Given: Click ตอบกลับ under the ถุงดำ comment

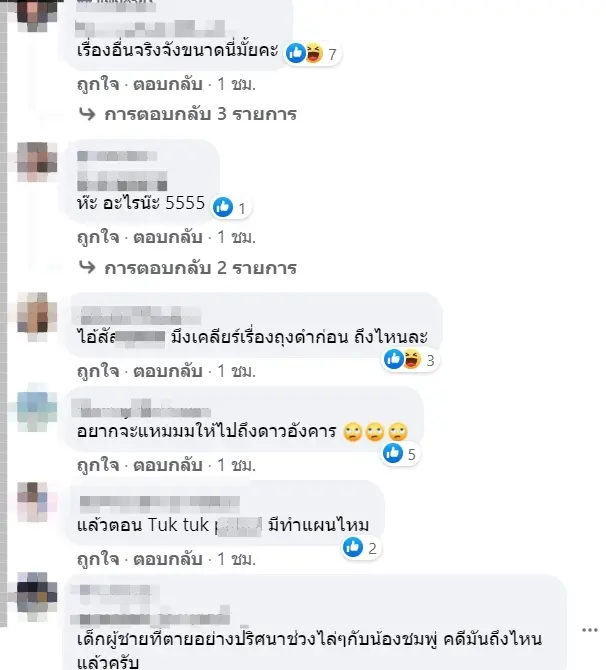Looking at the screenshot, I should click(168, 371).
